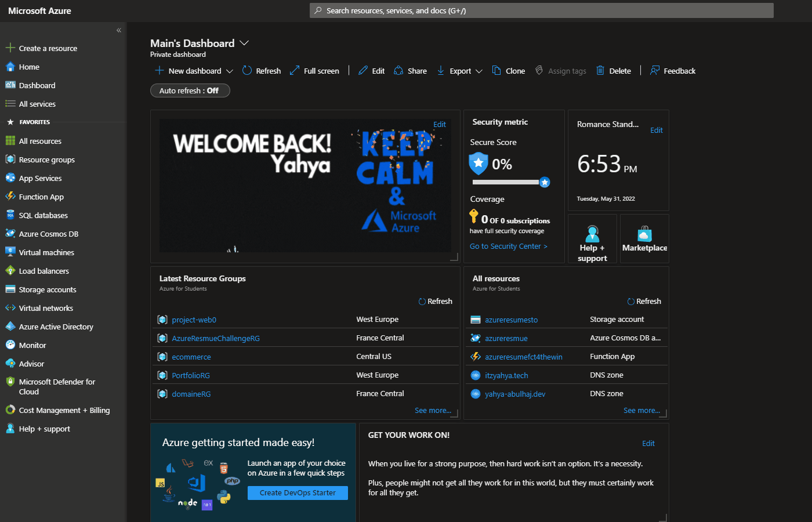
Task: Click in the search resources box
Action: [x=542, y=10]
